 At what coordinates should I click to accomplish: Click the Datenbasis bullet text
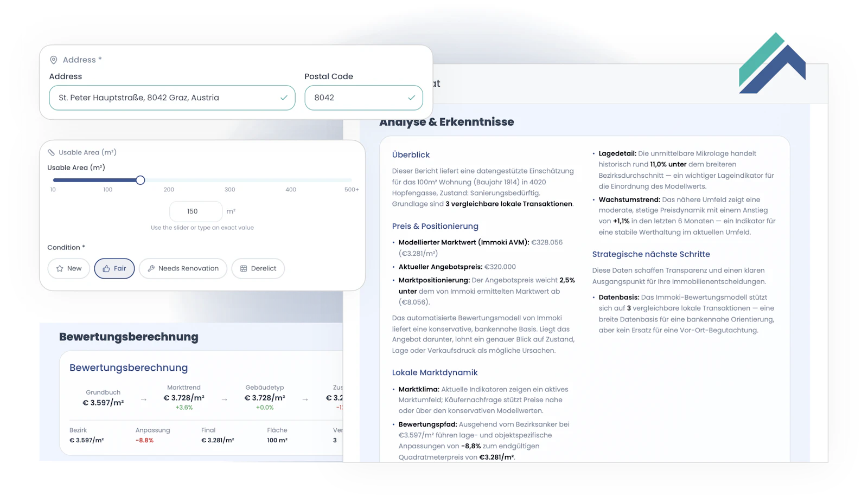[x=686, y=314]
